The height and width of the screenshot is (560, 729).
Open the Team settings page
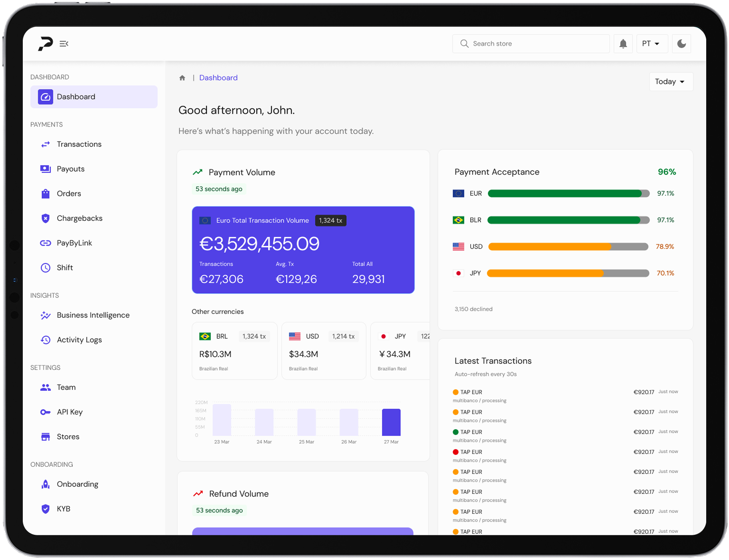pyautogui.click(x=66, y=387)
